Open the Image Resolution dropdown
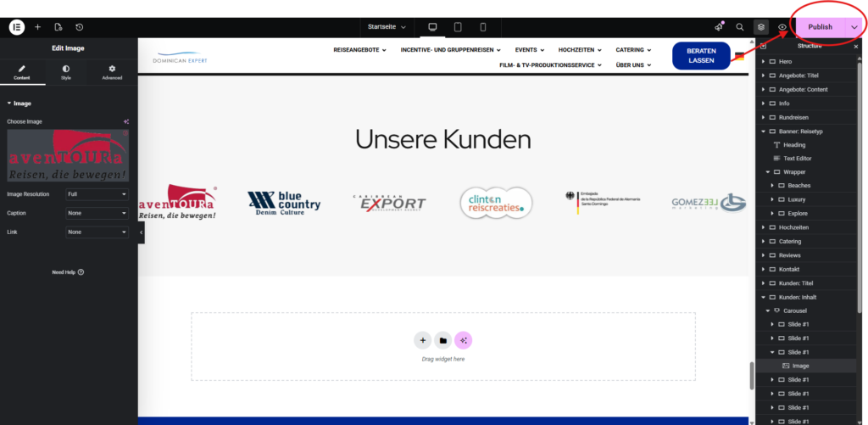Viewport: 868px width, 425px height. [x=97, y=194]
